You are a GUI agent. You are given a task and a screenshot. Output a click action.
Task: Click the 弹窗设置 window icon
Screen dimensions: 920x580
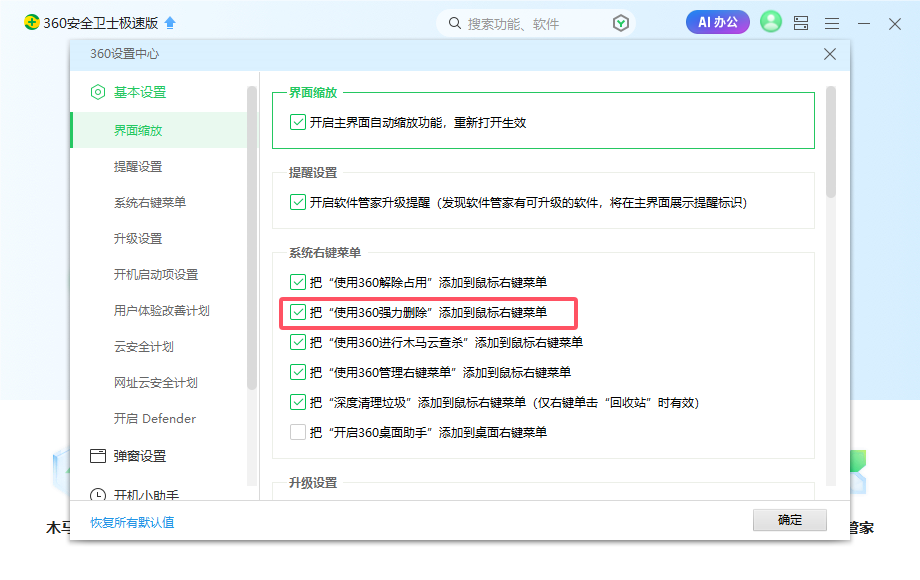(x=98, y=456)
